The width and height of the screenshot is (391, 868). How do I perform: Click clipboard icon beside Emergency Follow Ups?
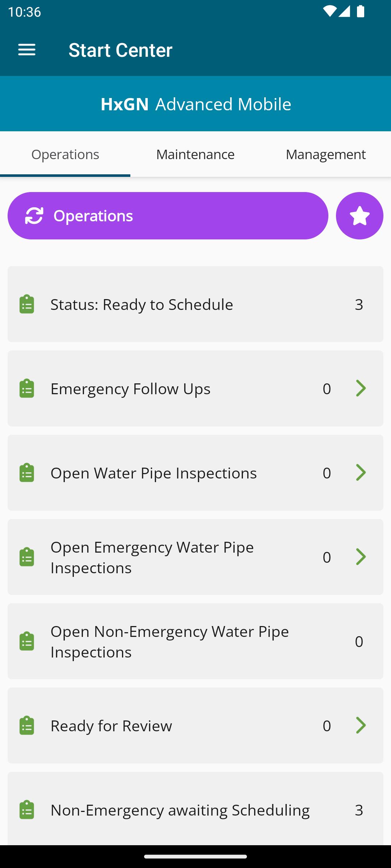click(27, 388)
